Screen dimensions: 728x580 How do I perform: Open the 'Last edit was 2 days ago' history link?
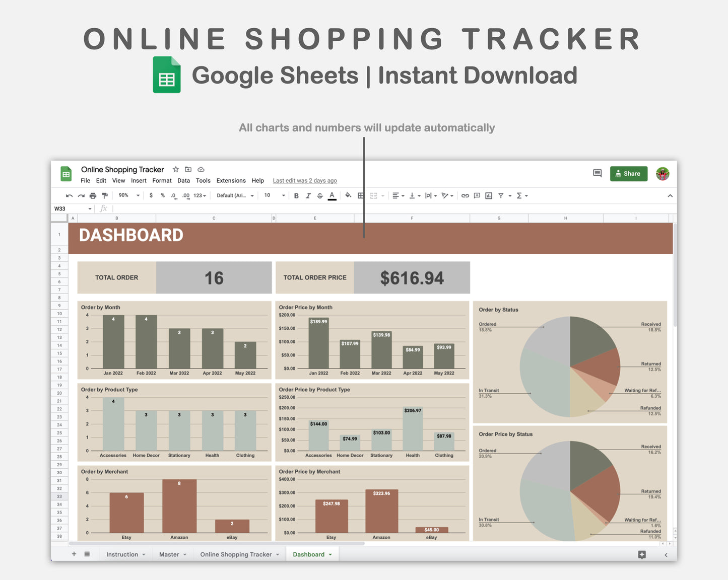point(304,180)
